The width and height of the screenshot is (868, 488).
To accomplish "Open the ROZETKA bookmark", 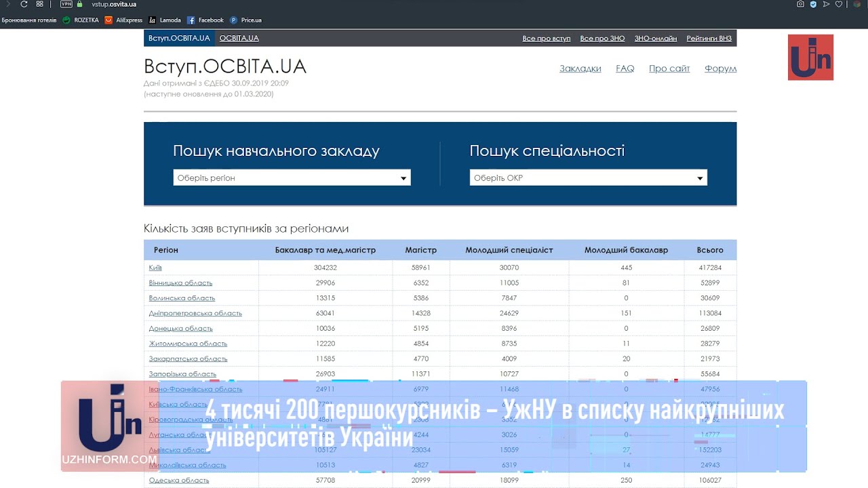I will [x=81, y=20].
